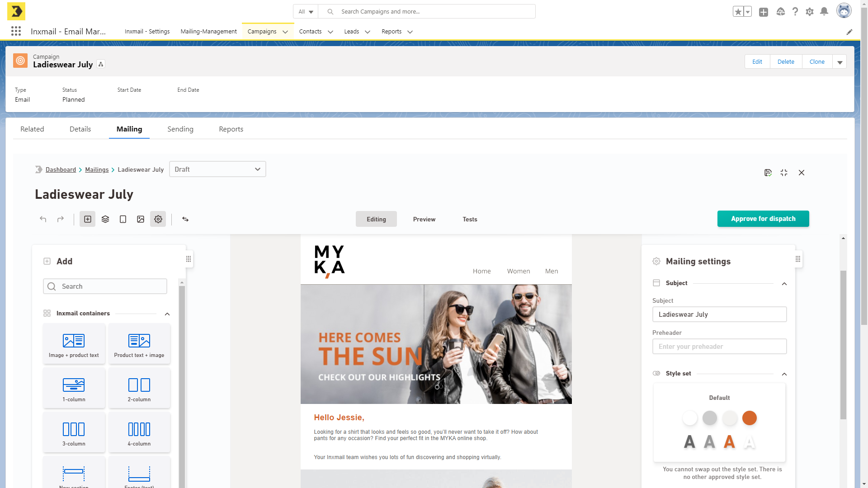The width and height of the screenshot is (868, 488).
Task: Expand the Reports nav menu chevron
Action: (x=410, y=32)
